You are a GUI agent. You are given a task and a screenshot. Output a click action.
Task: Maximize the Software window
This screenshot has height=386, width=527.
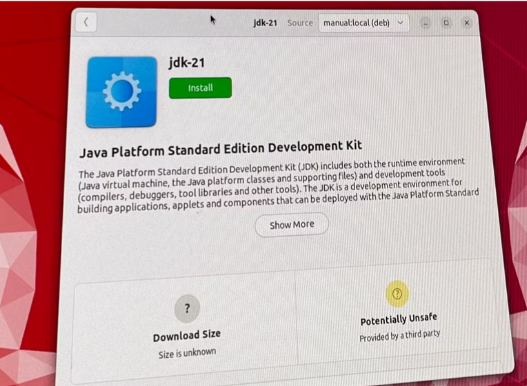[x=446, y=23]
